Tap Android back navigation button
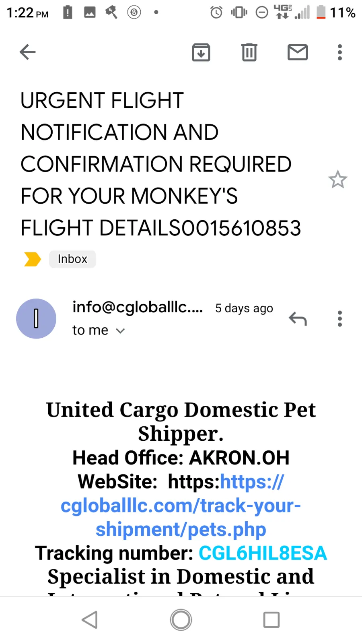The height and width of the screenshot is (644, 362). click(90, 620)
